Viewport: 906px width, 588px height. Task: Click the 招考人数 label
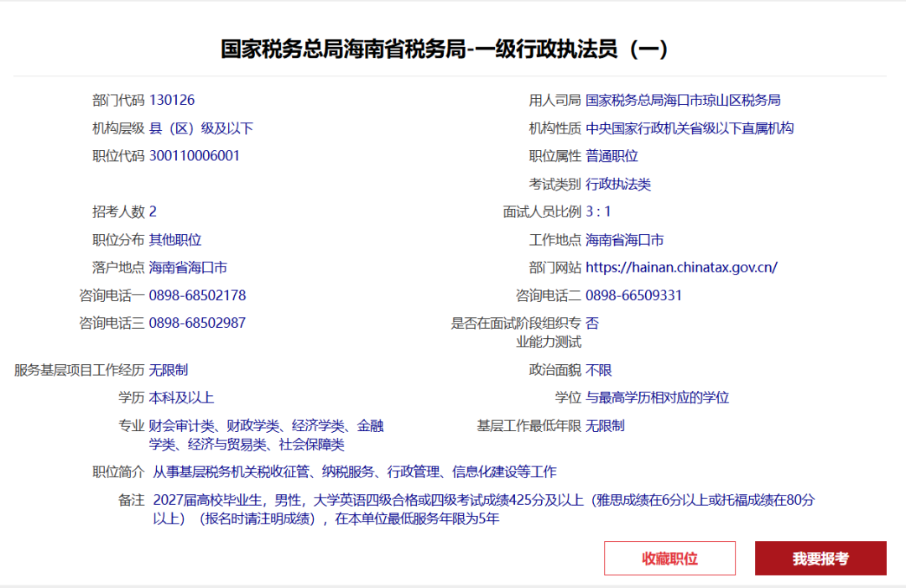tap(118, 212)
